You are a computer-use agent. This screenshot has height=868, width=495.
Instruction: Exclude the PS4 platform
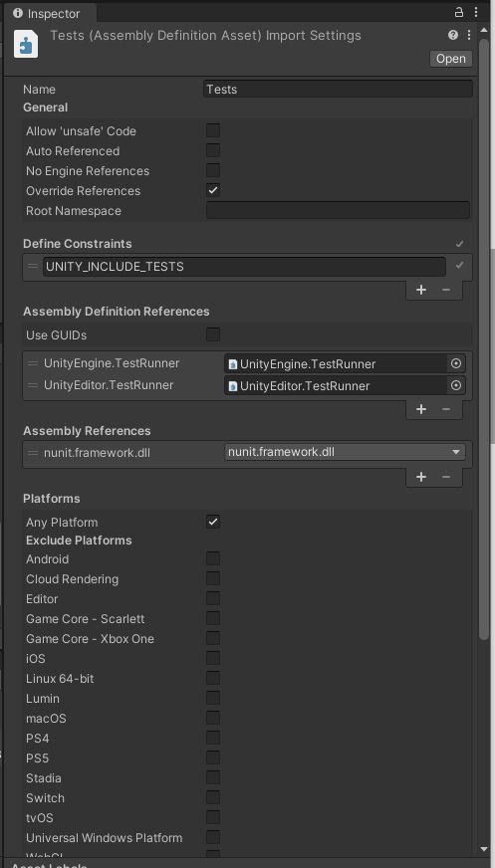(213, 738)
